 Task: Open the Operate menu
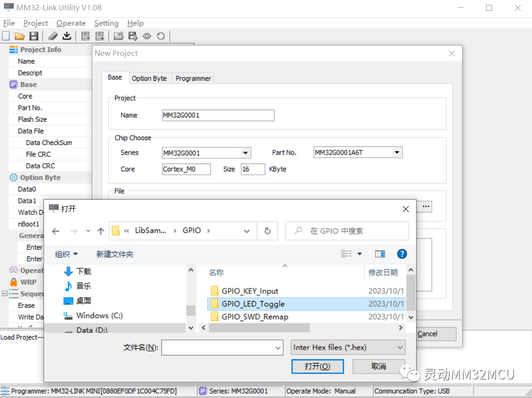tap(71, 23)
